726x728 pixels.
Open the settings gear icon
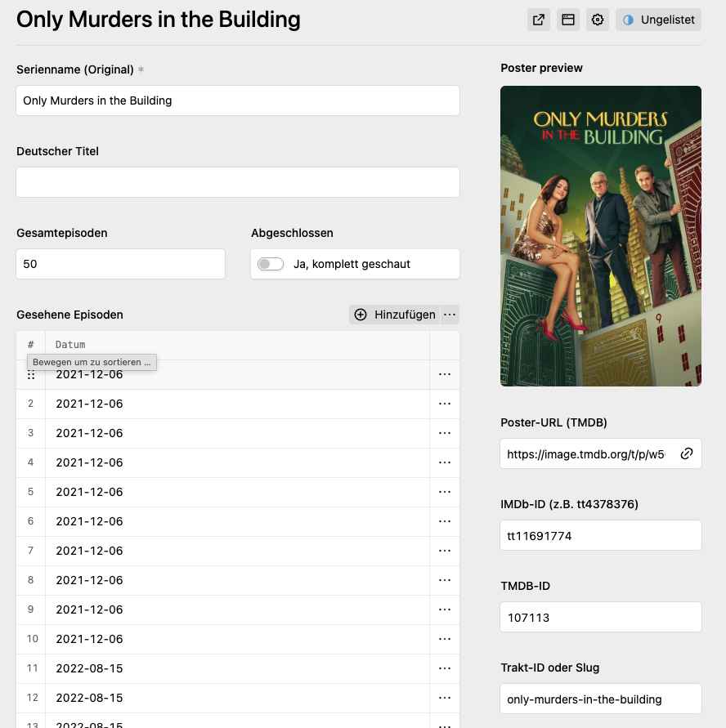[x=598, y=20]
